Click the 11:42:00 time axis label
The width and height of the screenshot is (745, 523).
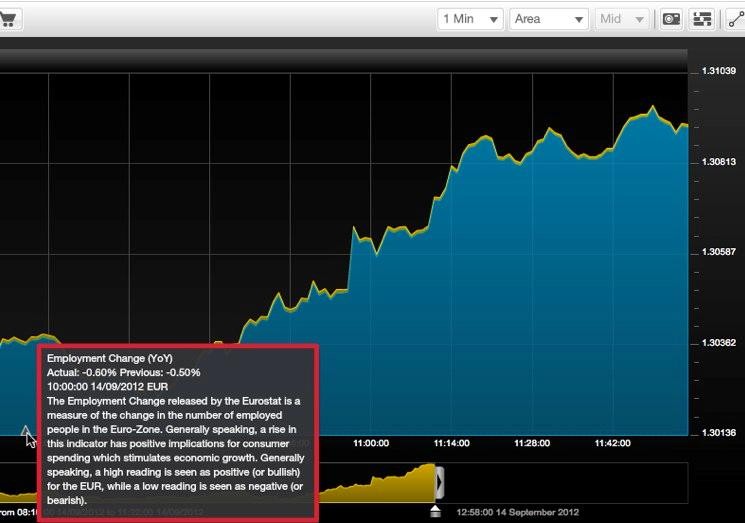(x=612, y=443)
